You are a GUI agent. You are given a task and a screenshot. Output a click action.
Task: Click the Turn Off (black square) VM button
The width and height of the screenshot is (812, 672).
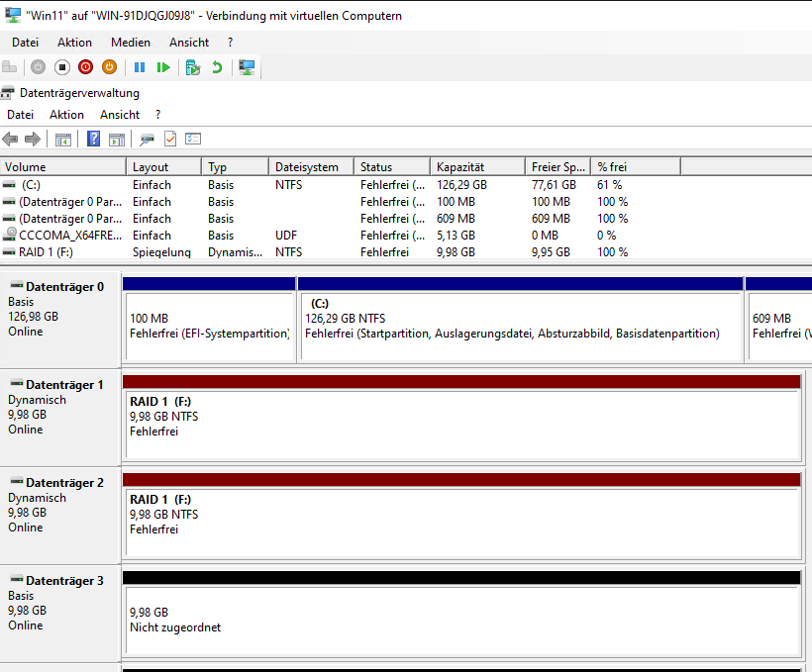pos(61,67)
